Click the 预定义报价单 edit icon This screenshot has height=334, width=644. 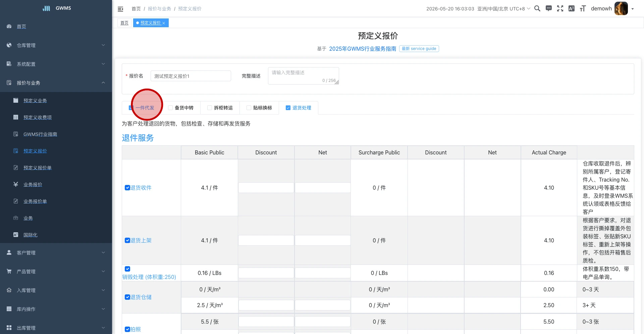pos(16,168)
